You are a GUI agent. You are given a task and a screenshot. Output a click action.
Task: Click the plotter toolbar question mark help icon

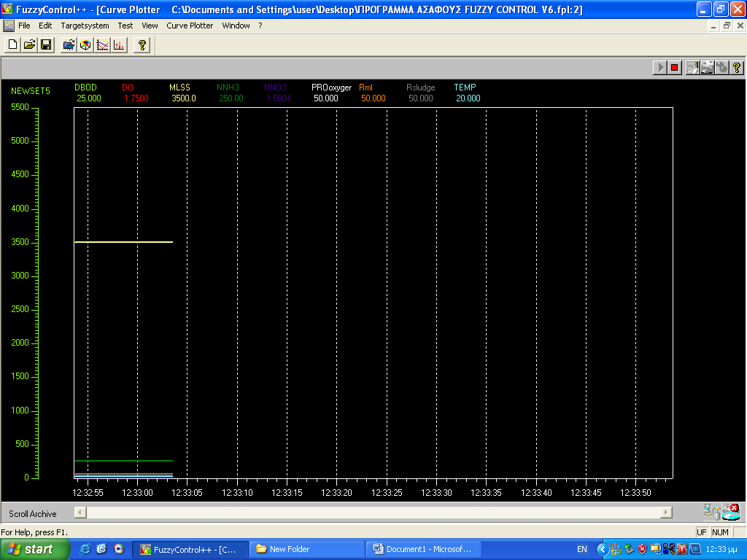click(737, 68)
